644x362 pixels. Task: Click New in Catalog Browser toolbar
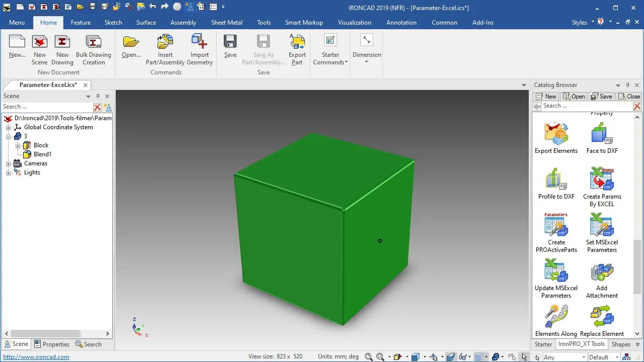point(546,97)
